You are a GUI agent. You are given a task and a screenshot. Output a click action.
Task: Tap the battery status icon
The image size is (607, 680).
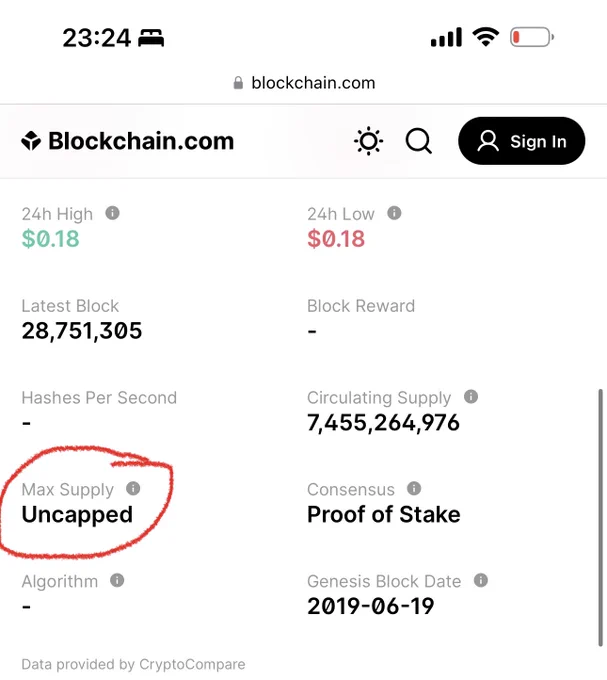tap(532, 37)
